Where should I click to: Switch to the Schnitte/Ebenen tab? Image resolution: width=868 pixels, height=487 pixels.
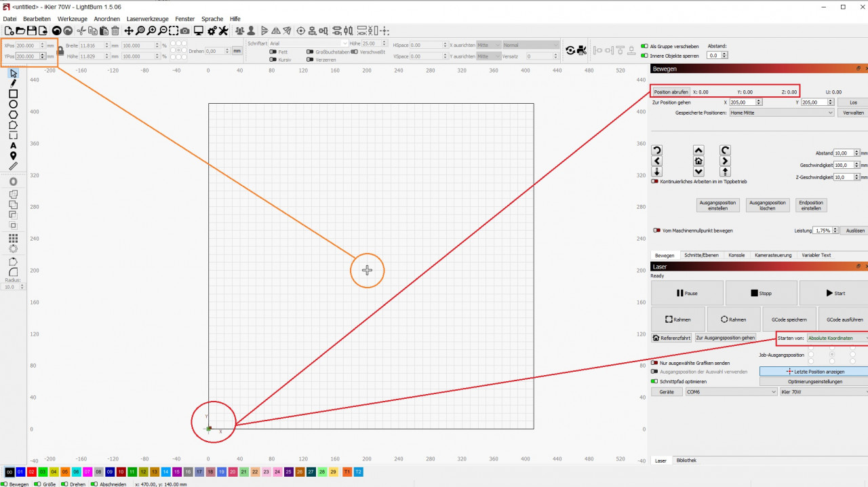(701, 255)
